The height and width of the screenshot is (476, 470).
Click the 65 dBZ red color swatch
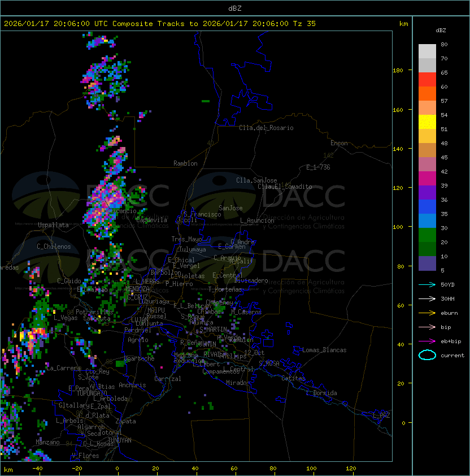tap(427, 79)
